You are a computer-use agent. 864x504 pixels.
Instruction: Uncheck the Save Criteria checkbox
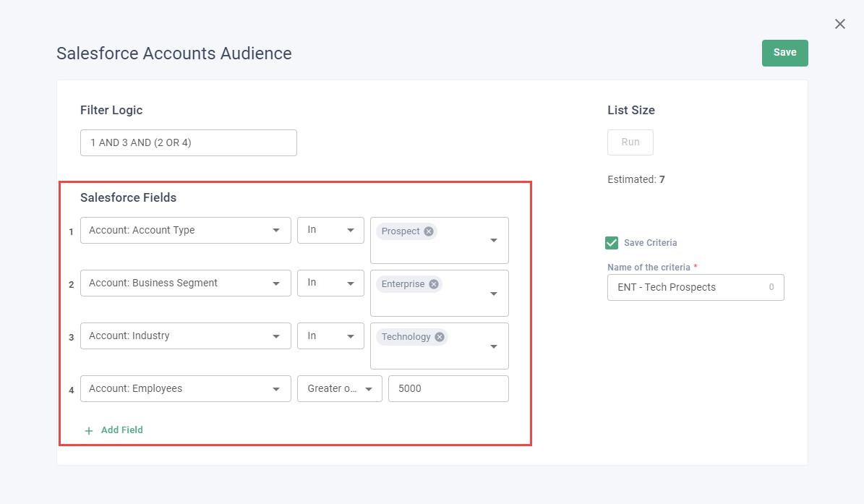point(612,243)
